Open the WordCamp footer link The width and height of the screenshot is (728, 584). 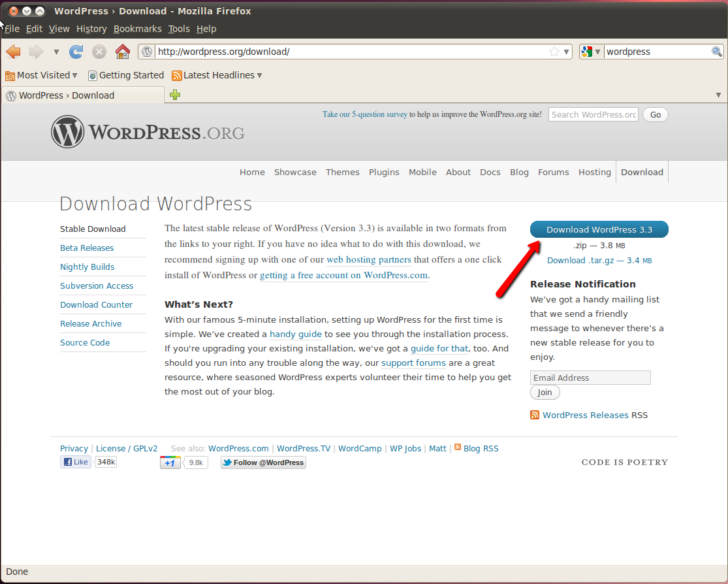360,448
